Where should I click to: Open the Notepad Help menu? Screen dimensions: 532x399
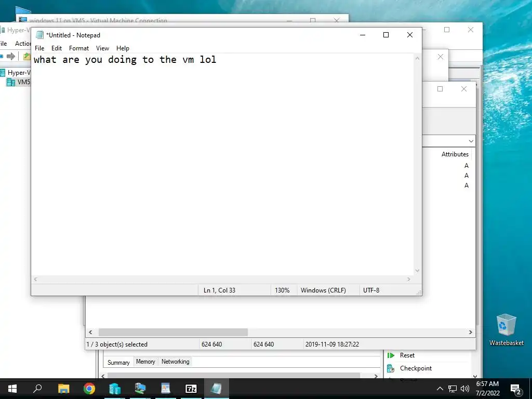coord(123,48)
